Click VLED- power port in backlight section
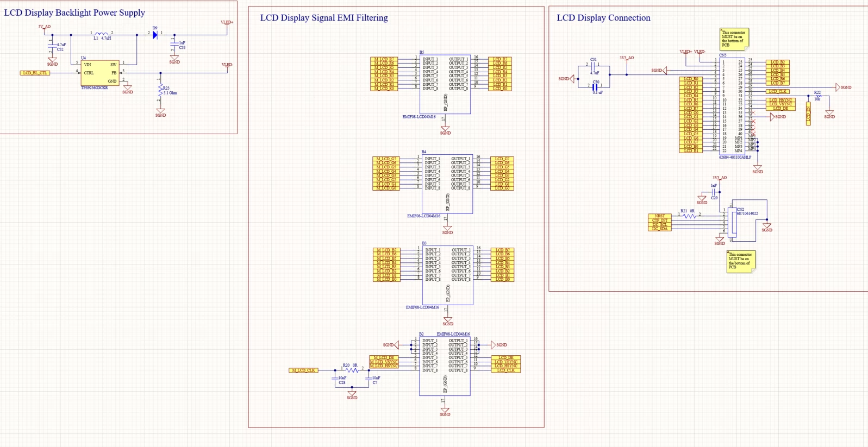 [x=227, y=65]
